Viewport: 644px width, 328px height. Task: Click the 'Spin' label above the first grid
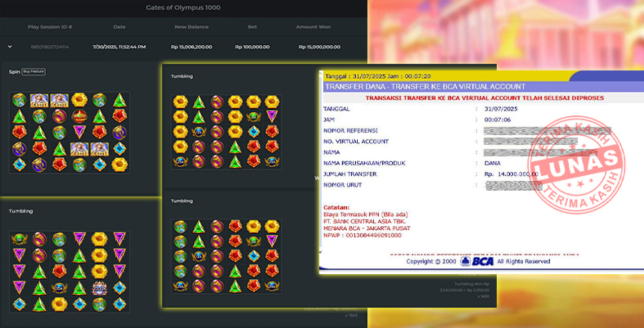tap(14, 72)
